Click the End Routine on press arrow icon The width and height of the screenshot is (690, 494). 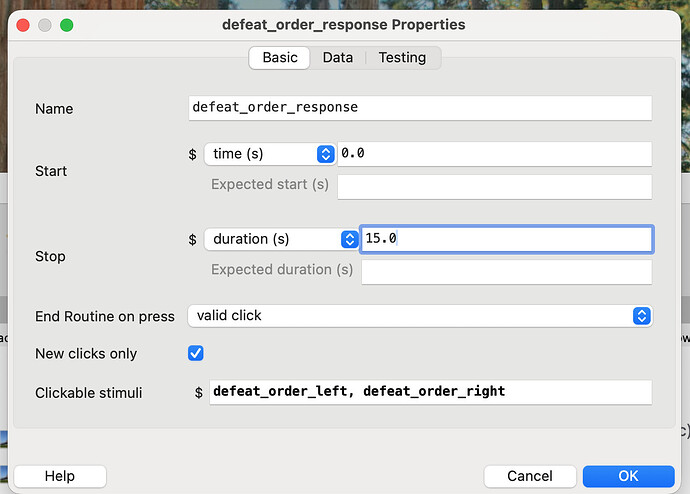pos(642,316)
